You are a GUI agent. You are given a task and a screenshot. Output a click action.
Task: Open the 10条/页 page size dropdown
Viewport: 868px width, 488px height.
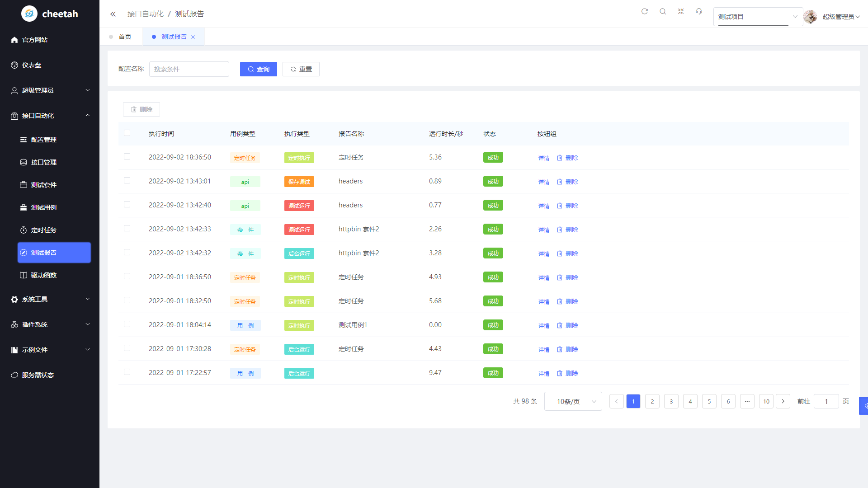coord(573,401)
